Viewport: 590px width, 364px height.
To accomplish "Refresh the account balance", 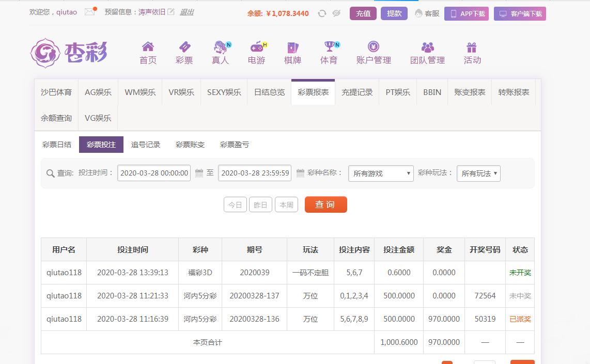I will click(x=322, y=13).
